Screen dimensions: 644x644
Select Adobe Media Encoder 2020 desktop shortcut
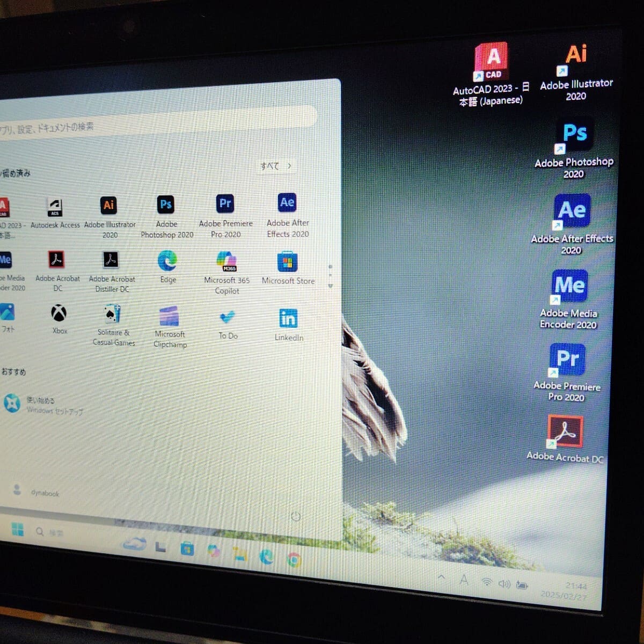click(568, 299)
